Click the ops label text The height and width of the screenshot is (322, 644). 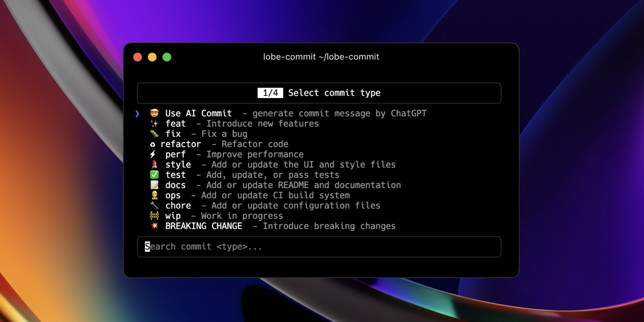[x=173, y=196]
